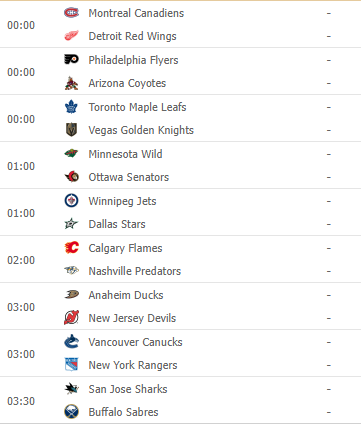This screenshot has width=361, height=424.
Task: Click the Minnesota Wild logo icon
Action: tap(71, 153)
